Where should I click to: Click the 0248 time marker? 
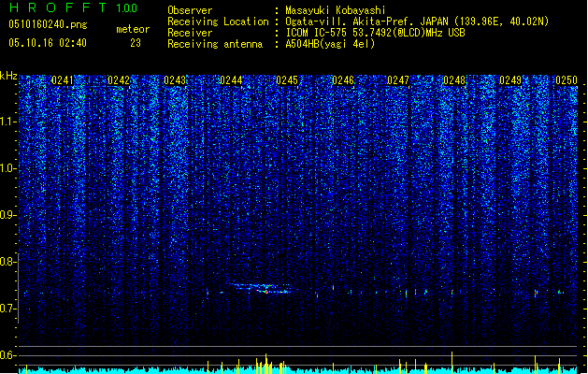(454, 79)
